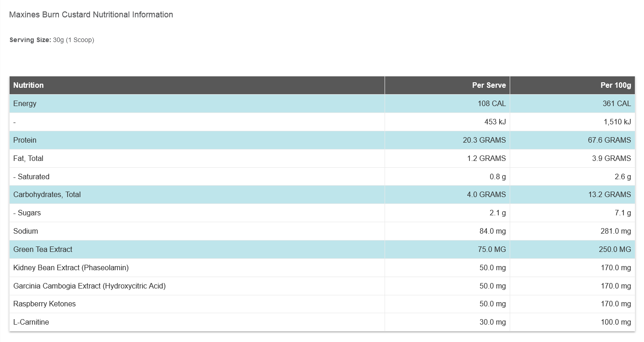Click the '30.0 mg' L-Carnitine value
644x342 pixels.
tap(492, 322)
